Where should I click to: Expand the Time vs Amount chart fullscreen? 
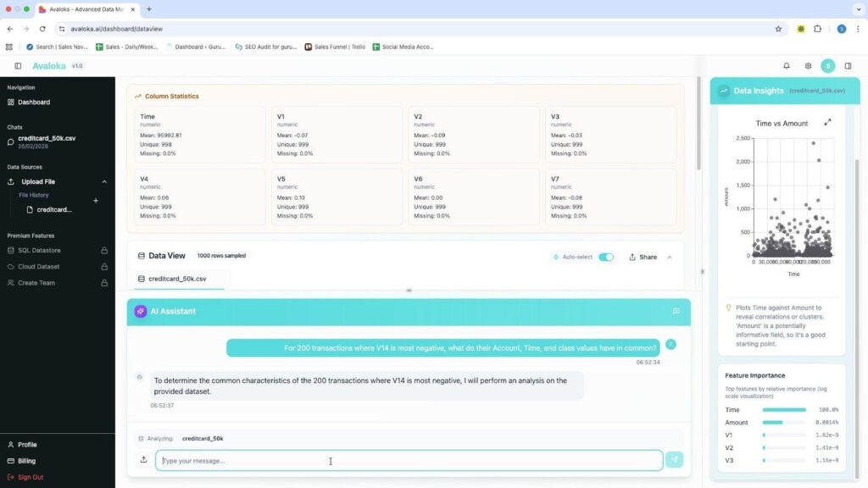click(828, 122)
